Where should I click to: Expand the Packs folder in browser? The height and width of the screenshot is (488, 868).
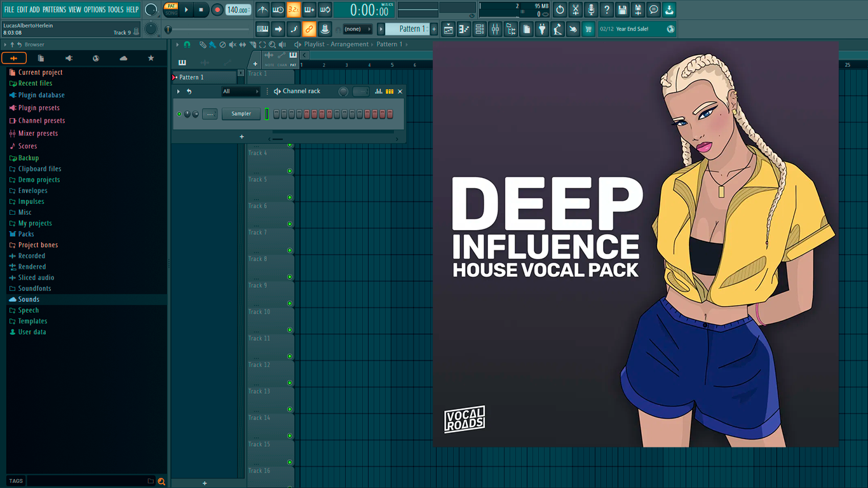tap(26, 234)
